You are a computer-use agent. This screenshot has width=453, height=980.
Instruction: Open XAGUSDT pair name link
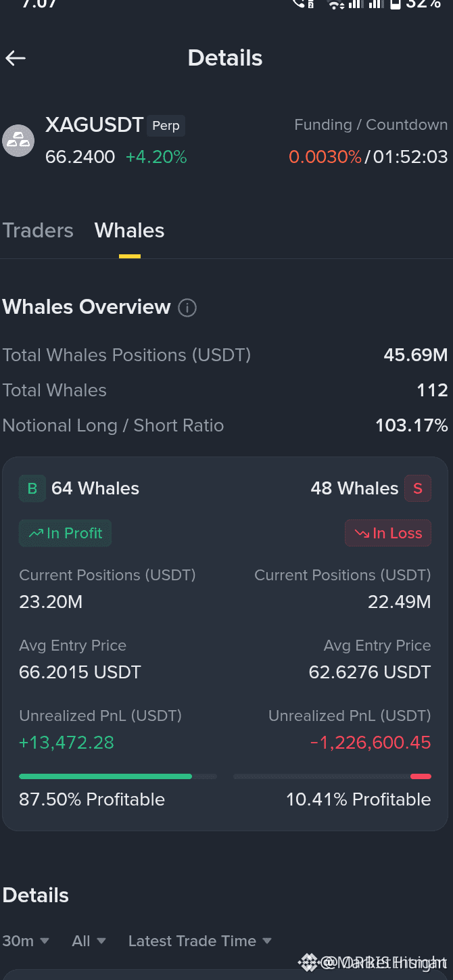[x=95, y=125]
